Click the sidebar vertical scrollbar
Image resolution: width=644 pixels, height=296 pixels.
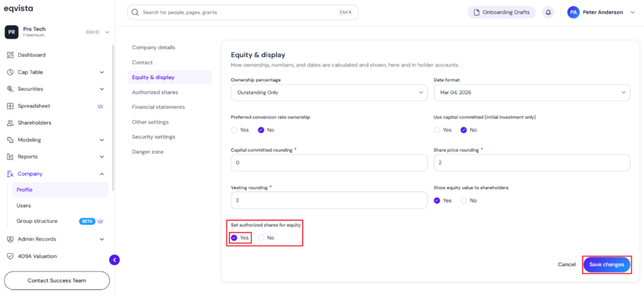tap(113, 118)
